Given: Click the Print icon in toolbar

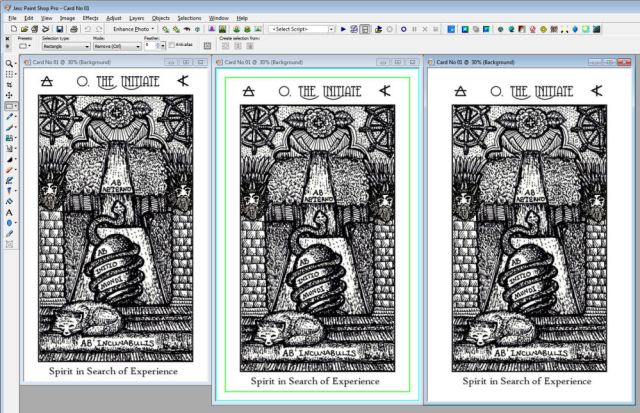Looking at the screenshot, I should 70,29.
